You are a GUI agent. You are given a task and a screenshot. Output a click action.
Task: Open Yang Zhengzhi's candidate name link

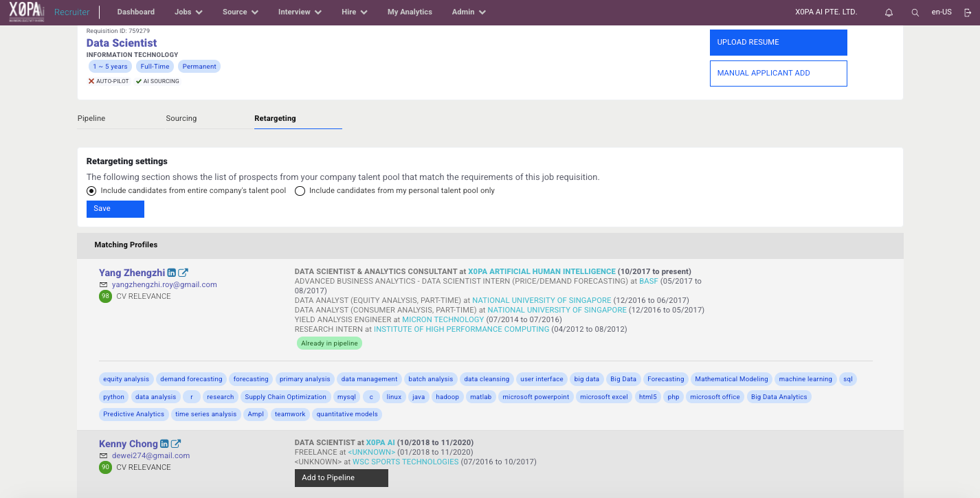[x=132, y=273]
